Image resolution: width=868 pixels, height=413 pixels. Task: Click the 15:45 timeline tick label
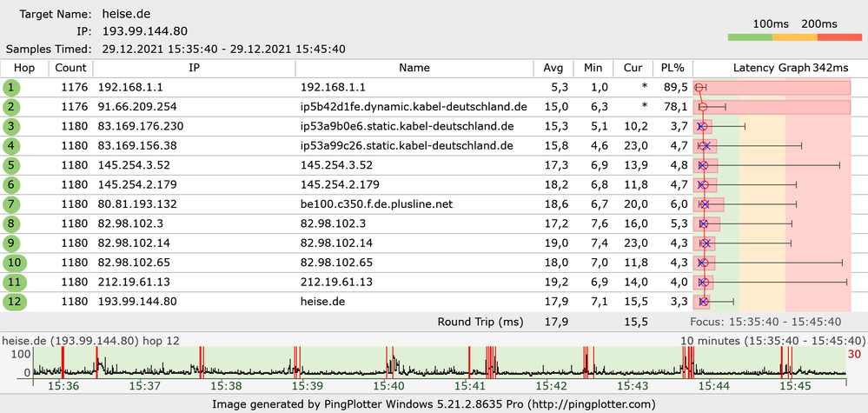click(x=794, y=385)
